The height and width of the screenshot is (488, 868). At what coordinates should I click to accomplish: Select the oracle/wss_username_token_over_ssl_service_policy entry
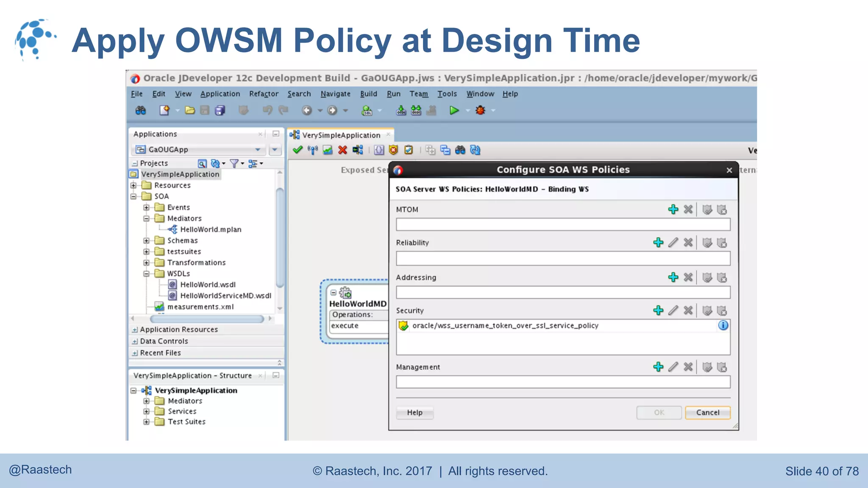tap(505, 325)
